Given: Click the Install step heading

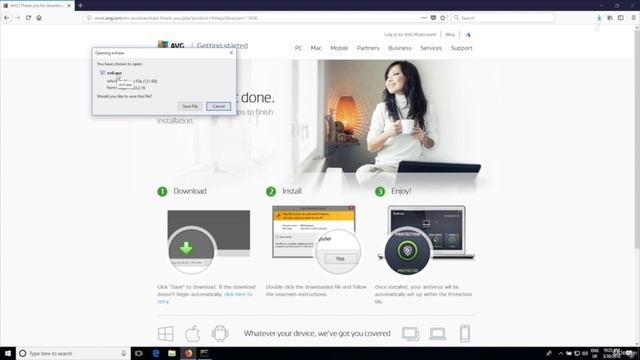Looking at the screenshot, I should coord(292,191).
